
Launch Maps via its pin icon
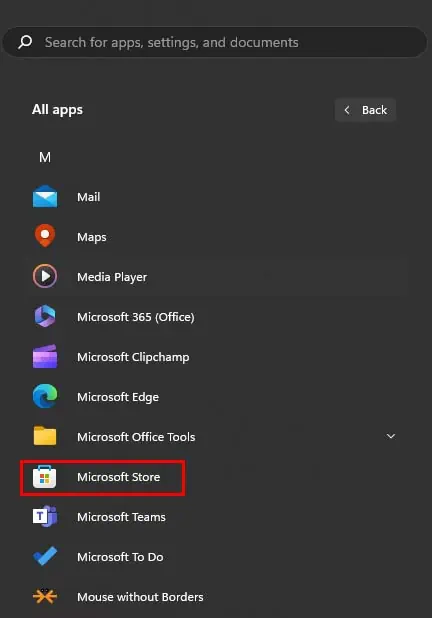[45, 236]
